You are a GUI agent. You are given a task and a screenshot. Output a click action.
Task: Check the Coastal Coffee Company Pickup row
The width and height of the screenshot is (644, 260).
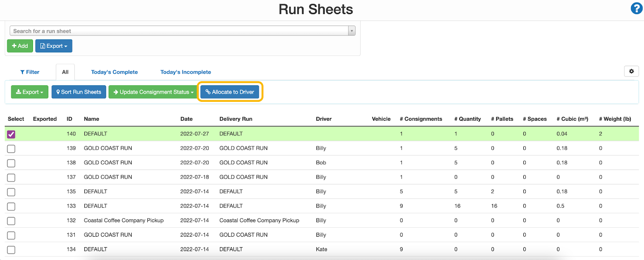(x=11, y=221)
